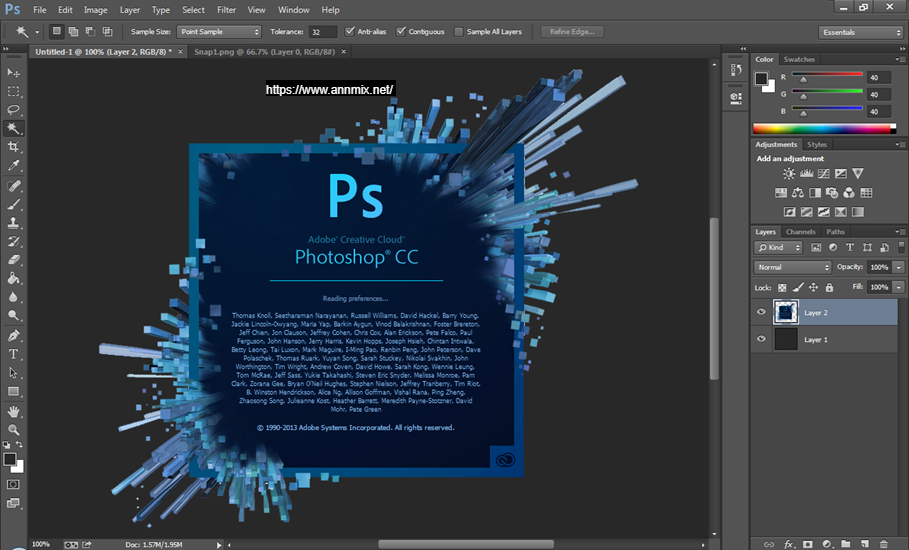Select the Dodge tool

pos(13,315)
